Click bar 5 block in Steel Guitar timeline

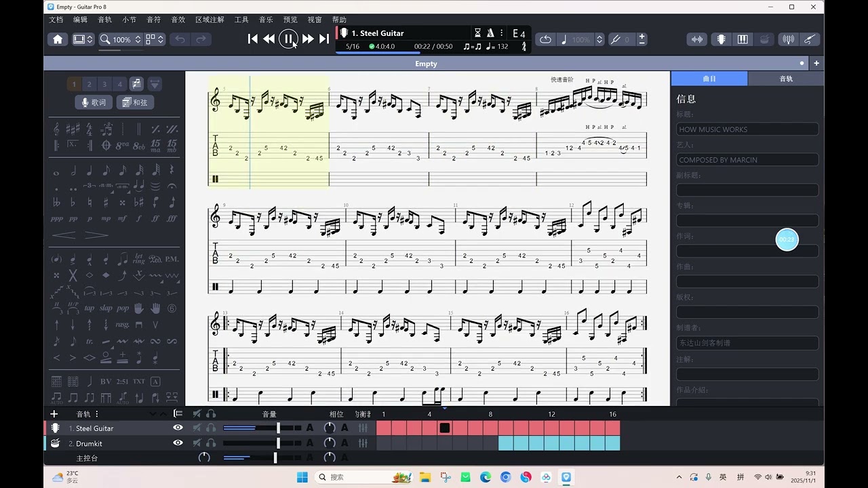pos(445,428)
